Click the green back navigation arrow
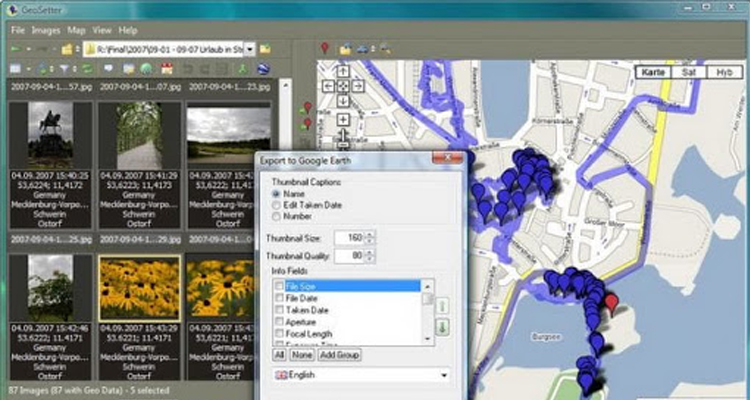The image size is (750, 400). point(17,49)
